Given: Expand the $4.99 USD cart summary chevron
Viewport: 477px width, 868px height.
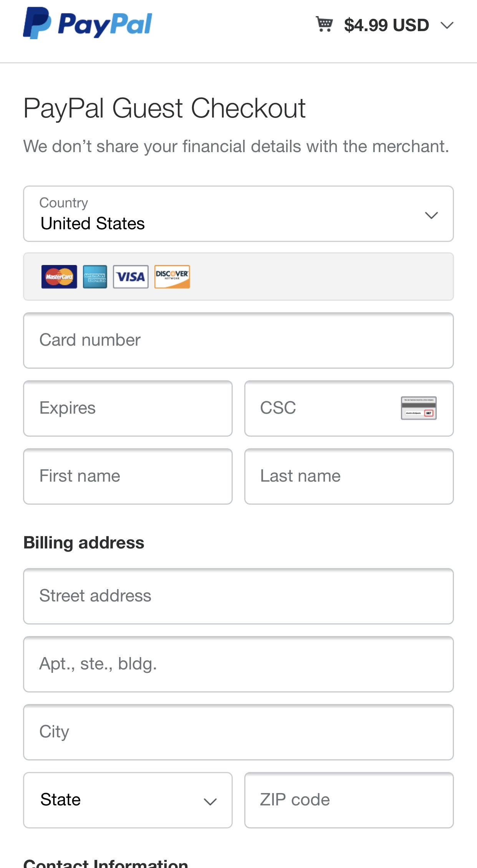Looking at the screenshot, I should coord(447,25).
